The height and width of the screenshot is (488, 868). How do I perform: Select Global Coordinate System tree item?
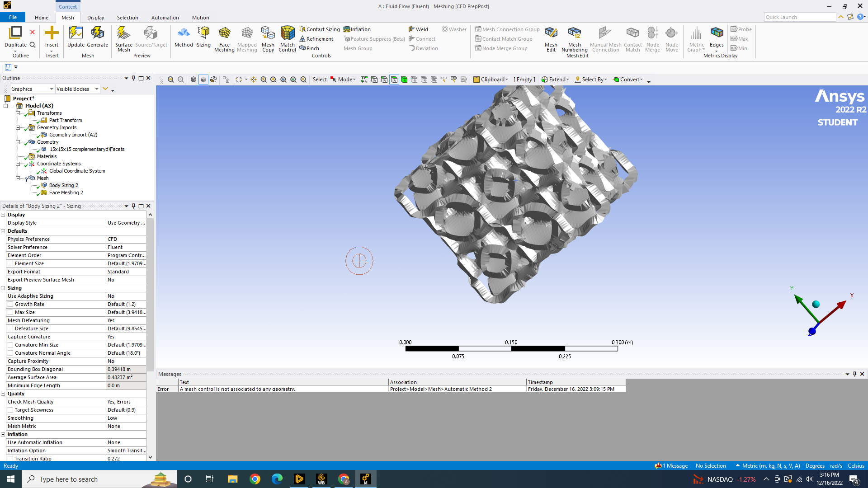coord(77,171)
